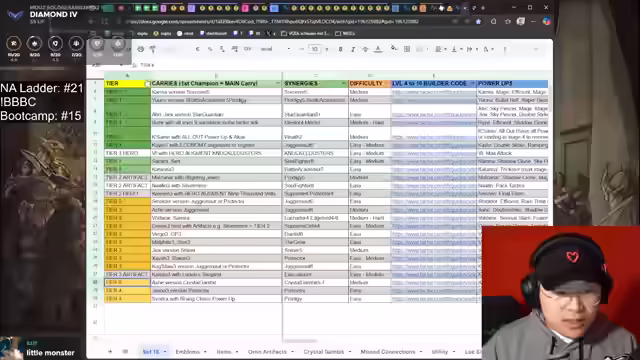Select the DIFFICULTY header cell
The height and width of the screenshot is (360, 640).
coord(370,83)
